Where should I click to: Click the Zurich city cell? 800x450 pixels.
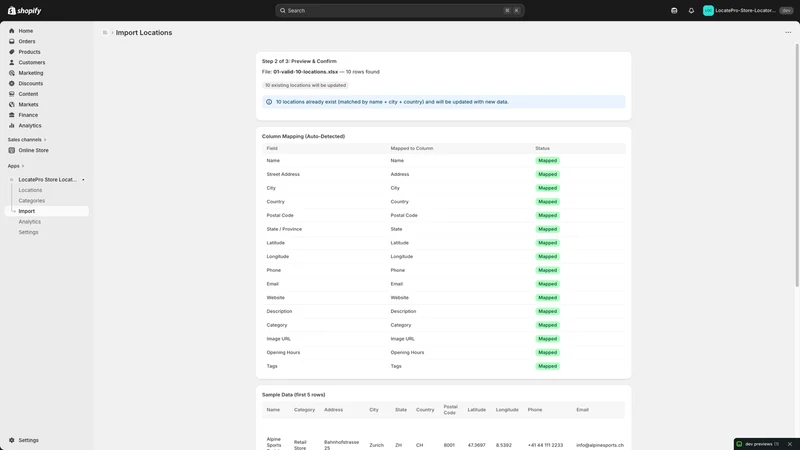377,445
